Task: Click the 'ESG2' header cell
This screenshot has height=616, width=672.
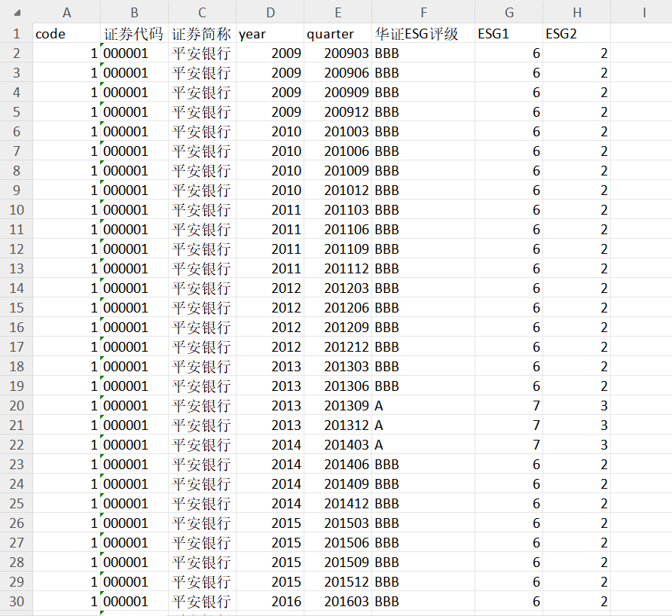Action: pyautogui.click(x=576, y=33)
